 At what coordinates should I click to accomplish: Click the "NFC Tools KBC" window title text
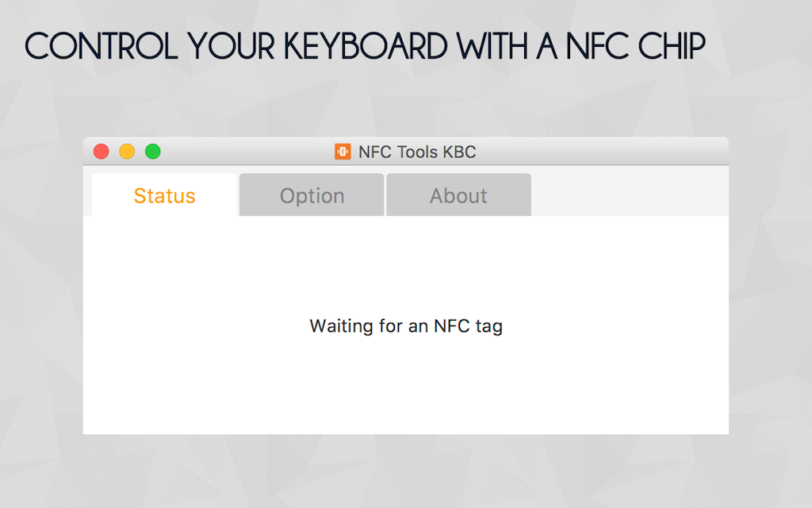tap(417, 152)
